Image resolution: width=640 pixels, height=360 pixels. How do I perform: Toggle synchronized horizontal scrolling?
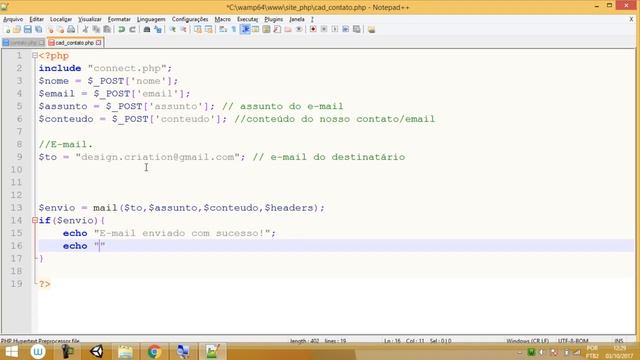[x=209, y=29]
